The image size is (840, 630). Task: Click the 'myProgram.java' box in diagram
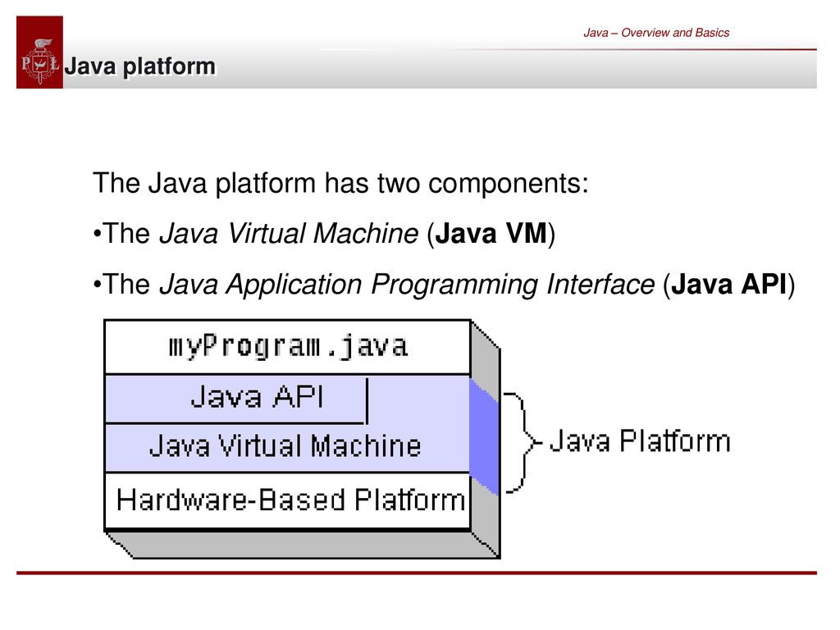[x=288, y=347]
